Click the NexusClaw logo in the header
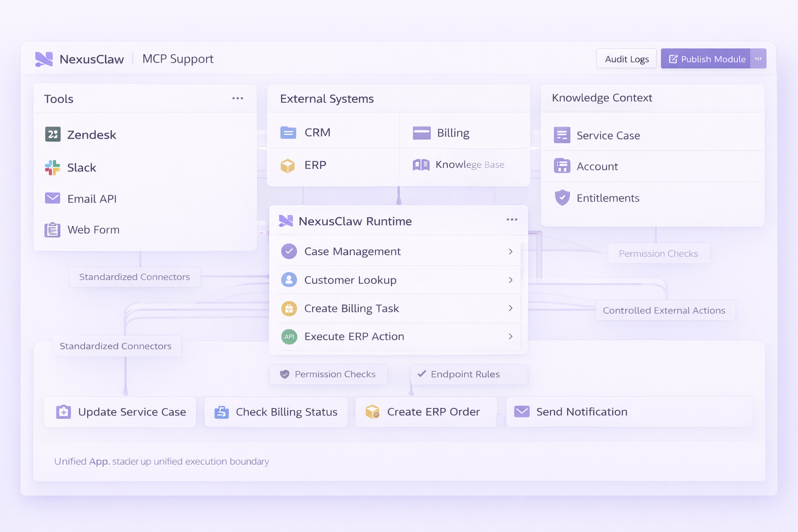 click(x=44, y=58)
